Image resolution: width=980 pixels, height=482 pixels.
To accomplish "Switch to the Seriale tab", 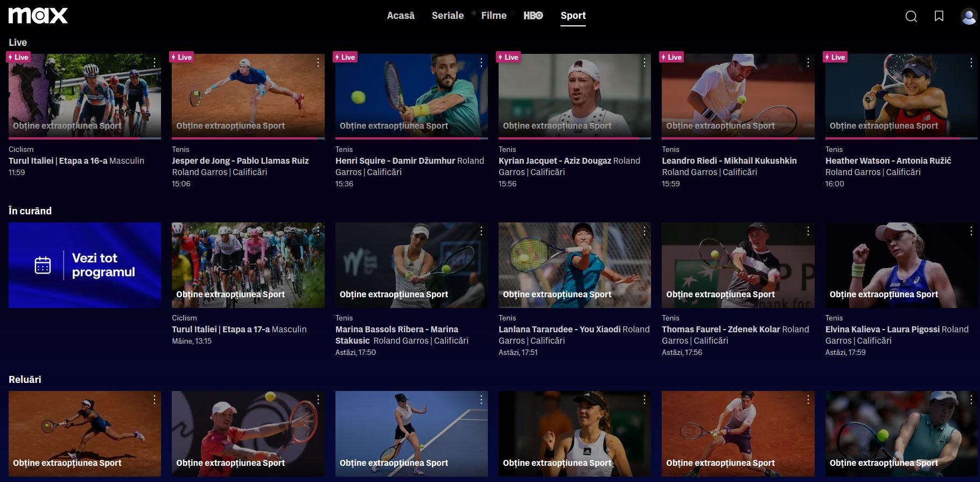I will (447, 16).
